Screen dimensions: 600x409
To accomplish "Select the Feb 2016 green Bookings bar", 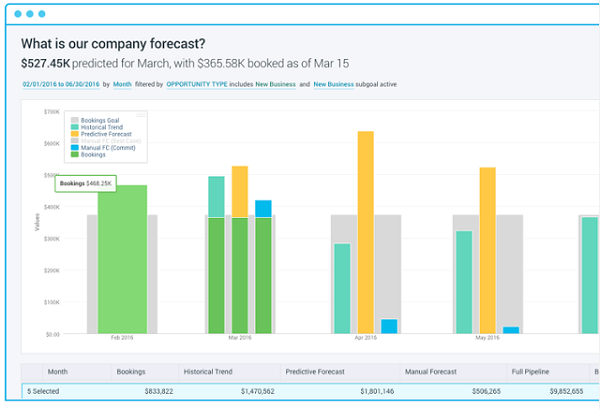I will [122, 259].
